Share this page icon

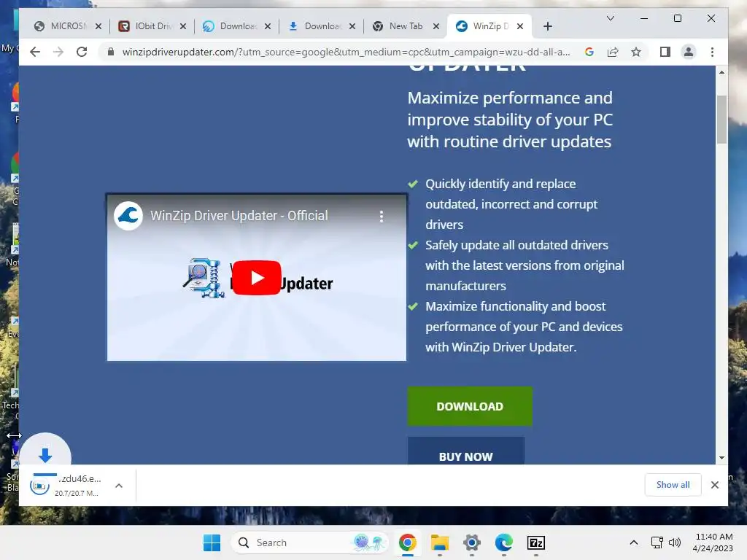coord(613,52)
